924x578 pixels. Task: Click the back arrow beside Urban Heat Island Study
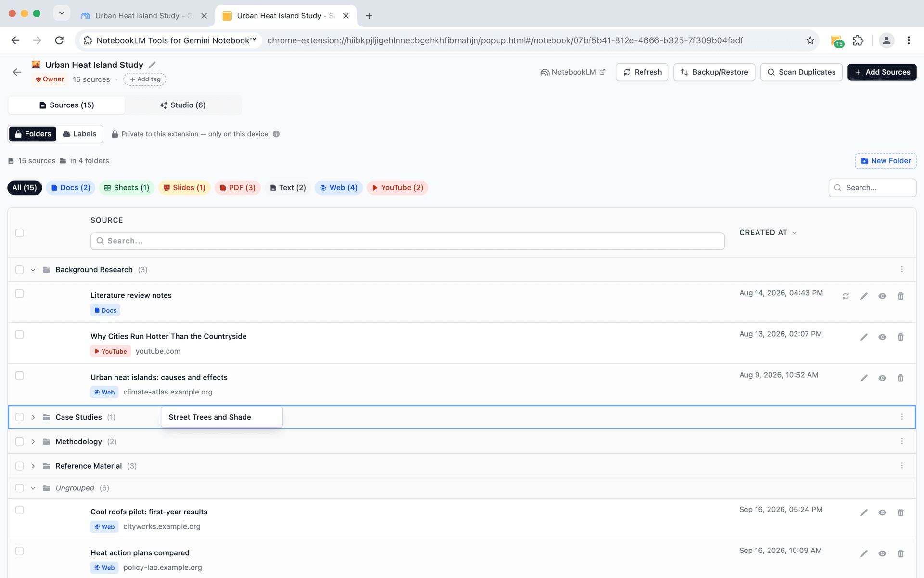coord(17,72)
